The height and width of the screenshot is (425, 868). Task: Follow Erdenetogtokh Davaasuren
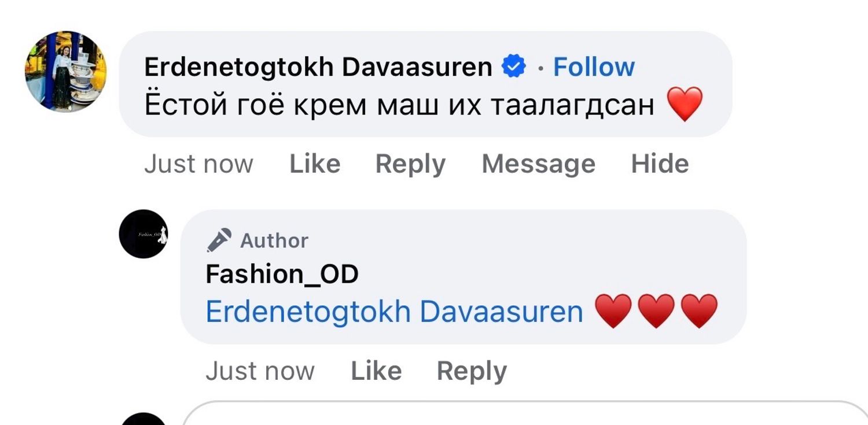click(x=594, y=67)
